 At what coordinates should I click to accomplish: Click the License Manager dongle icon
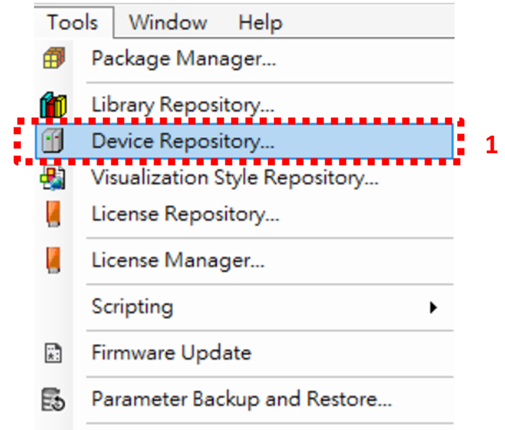pyautogui.click(x=53, y=260)
